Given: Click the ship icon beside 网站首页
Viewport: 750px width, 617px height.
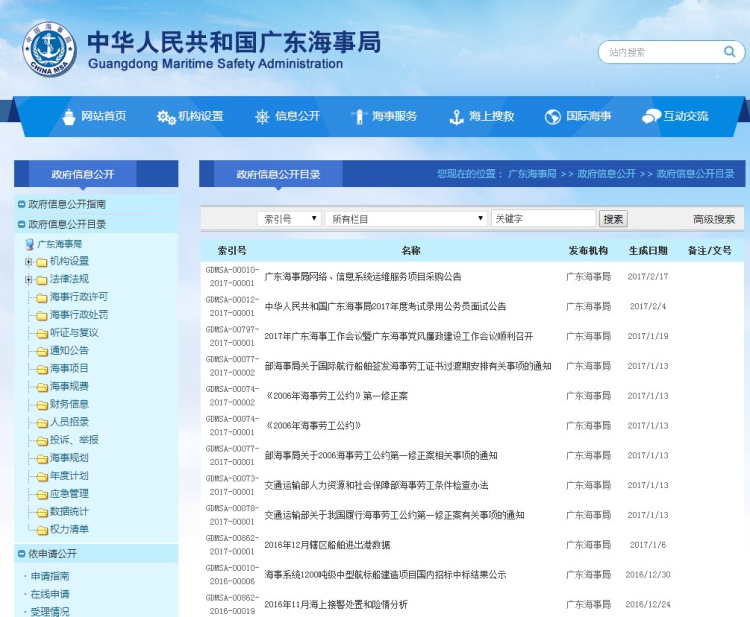Looking at the screenshot, I should (x=69, y=117).
